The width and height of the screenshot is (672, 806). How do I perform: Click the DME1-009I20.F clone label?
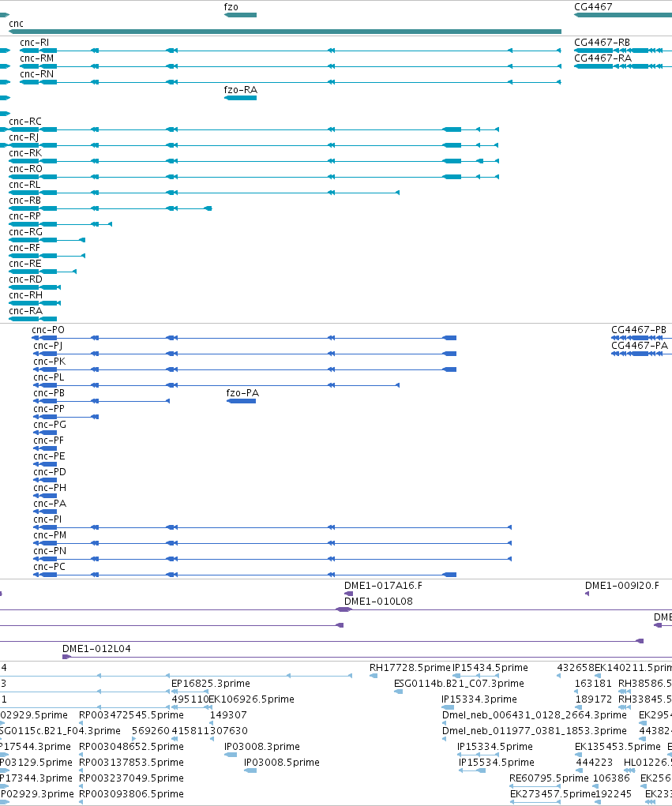tap(621, 586)
